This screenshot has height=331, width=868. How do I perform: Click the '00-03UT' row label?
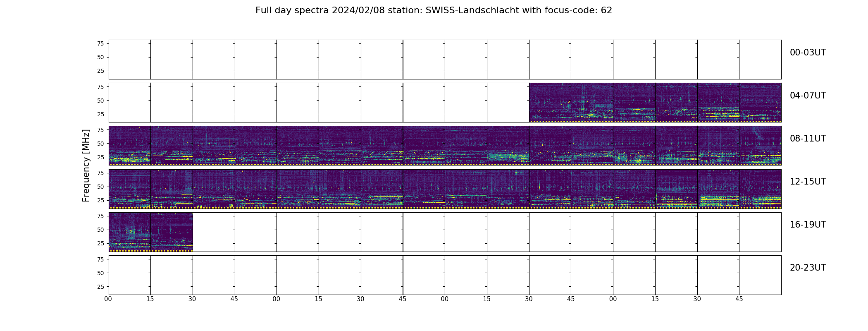pyautogui.click(x=808, y=53)
